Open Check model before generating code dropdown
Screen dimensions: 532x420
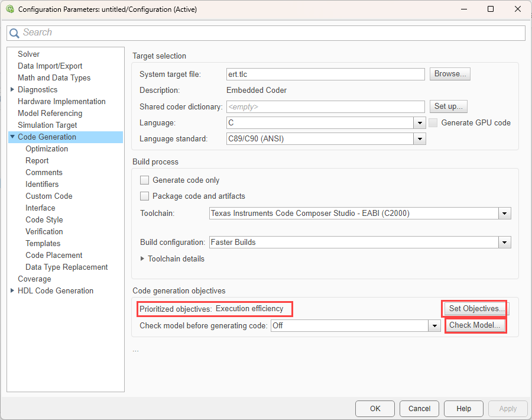[434, 326]
